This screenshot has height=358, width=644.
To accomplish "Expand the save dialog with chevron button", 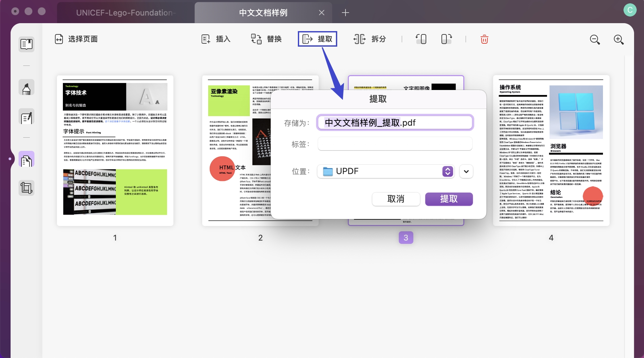I will (x=466, y=171).
